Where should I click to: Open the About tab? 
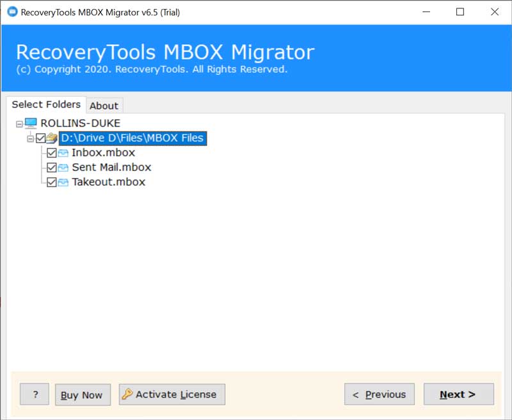coord(104,106)
